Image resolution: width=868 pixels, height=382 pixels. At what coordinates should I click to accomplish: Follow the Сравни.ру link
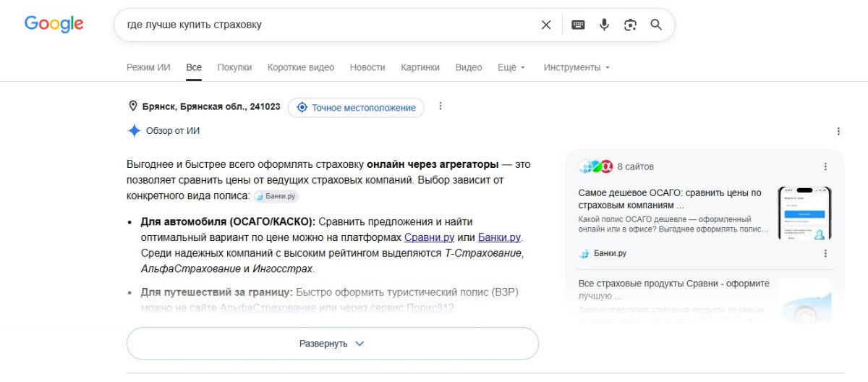tap(429, 237)
